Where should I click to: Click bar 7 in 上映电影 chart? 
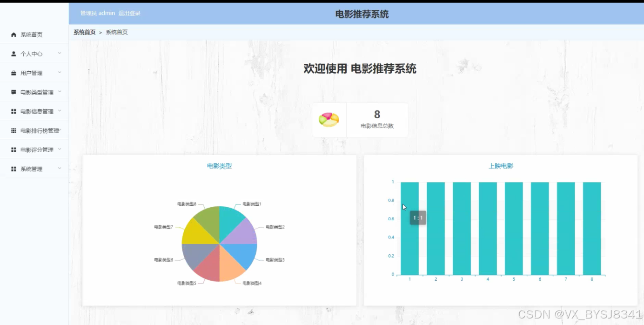pyautogui.click(x=566, y=228)
